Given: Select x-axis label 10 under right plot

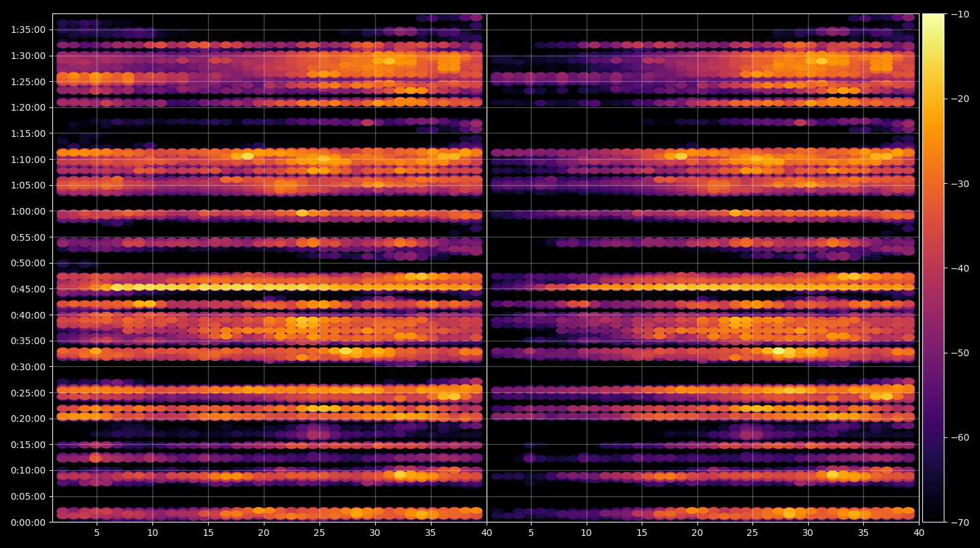Looking at the screenshot, I should 586,533.
